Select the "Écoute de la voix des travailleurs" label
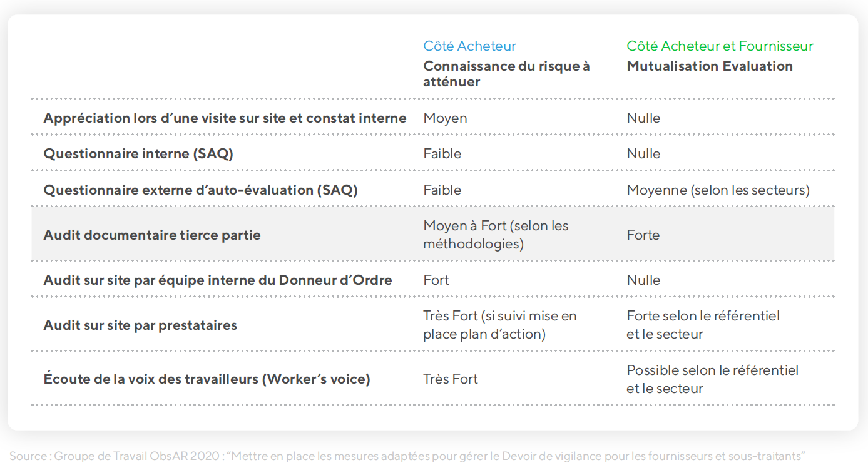Image resolution: width=868 pixels, height=465 pixels. click(207, 379)
